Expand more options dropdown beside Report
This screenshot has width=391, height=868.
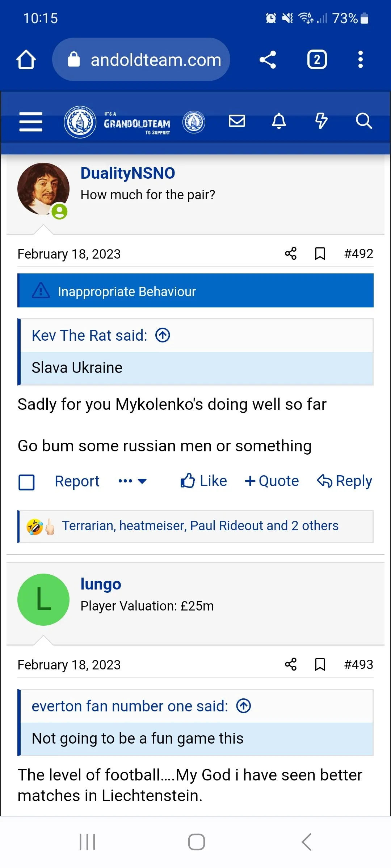click(x=133, y=481)
